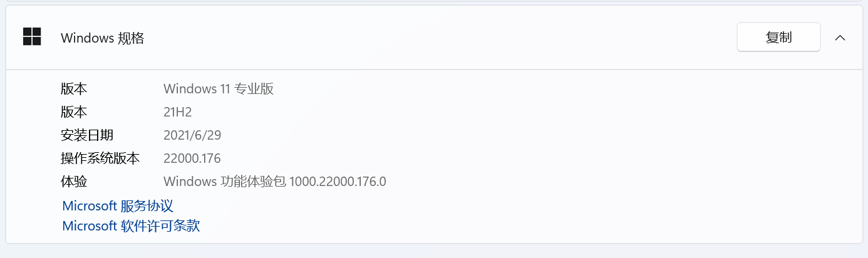Click the 22000.176 OS build value
868x258 pixels.
pos(192,158)
